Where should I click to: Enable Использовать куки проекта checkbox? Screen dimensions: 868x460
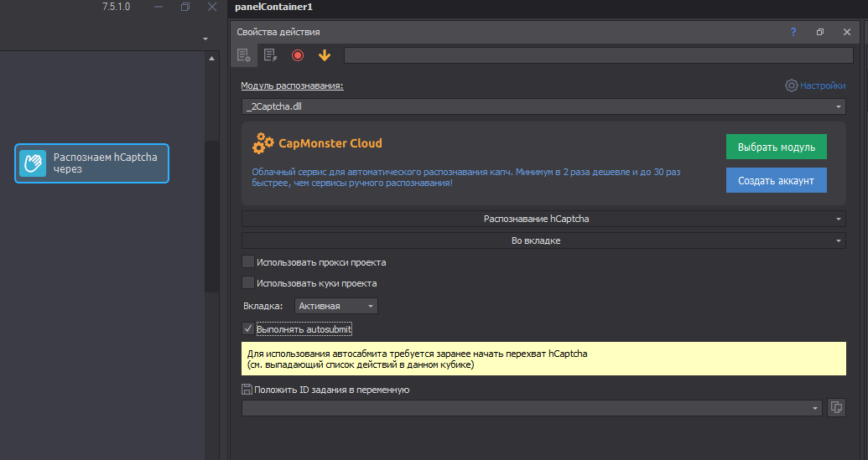pyautogui.click(x=248, y=282)
